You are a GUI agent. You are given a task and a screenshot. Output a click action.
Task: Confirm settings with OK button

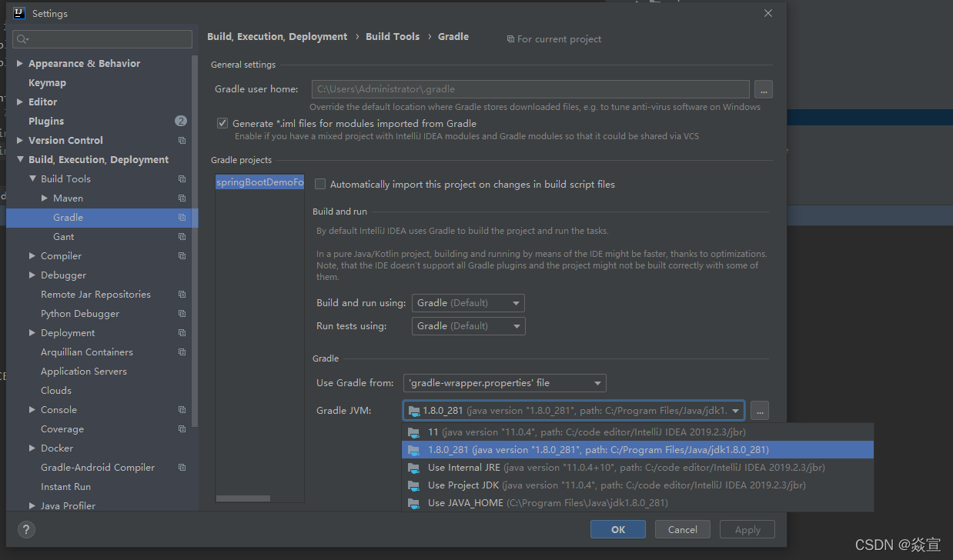[618, 529]
